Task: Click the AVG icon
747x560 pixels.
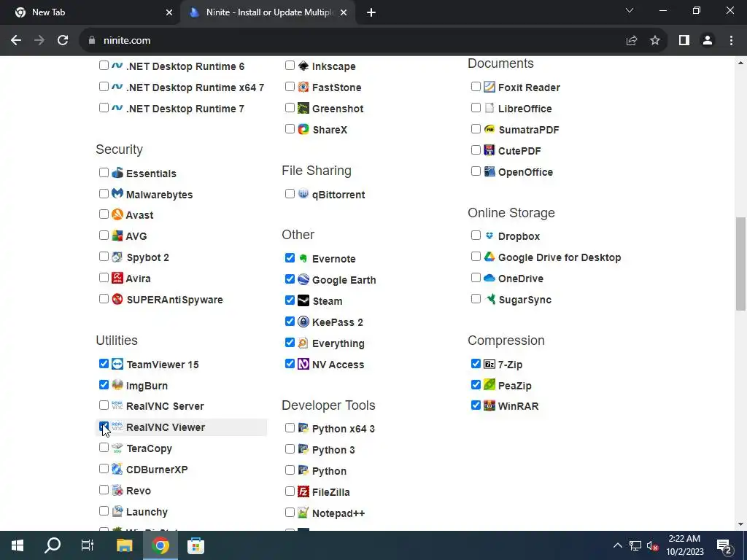Action: (x=117, y=236)
